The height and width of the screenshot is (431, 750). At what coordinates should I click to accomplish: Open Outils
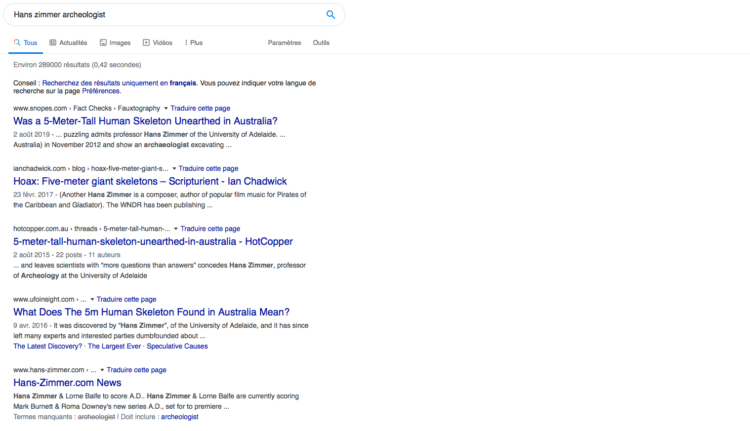(x=321, y=43)
